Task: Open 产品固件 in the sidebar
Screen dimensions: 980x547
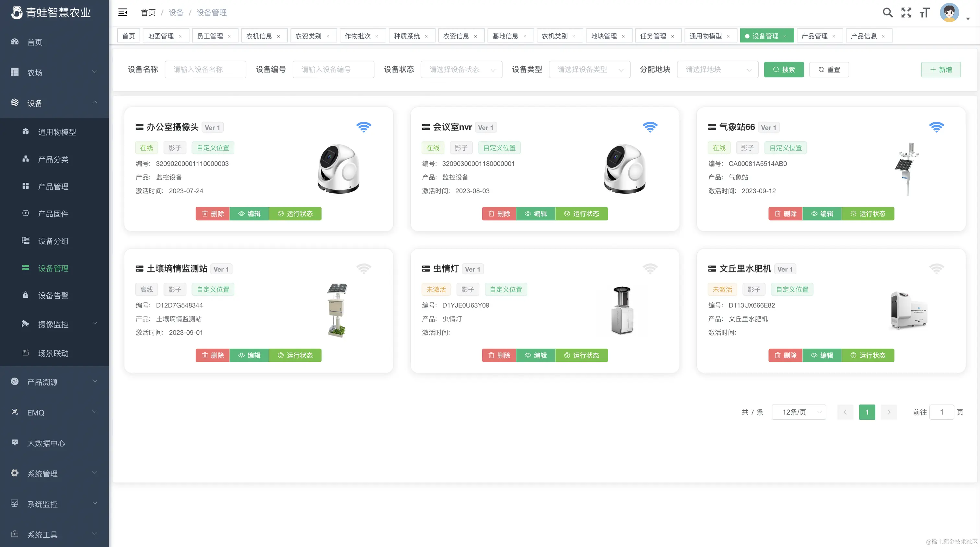Action: click(53, 214)
